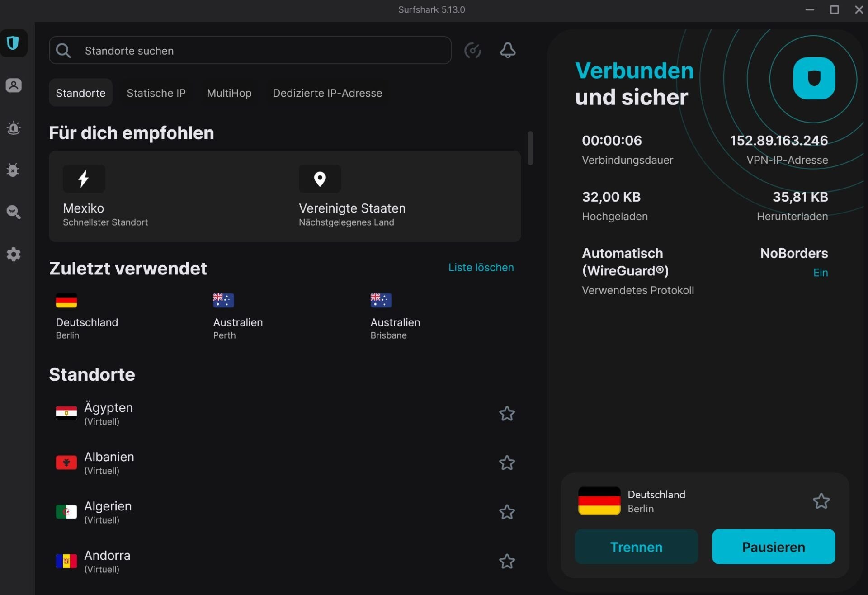This screenshot has height=595, width=868.
Task: Favorite Albanien with its star
Action: [x=507, y=463]
